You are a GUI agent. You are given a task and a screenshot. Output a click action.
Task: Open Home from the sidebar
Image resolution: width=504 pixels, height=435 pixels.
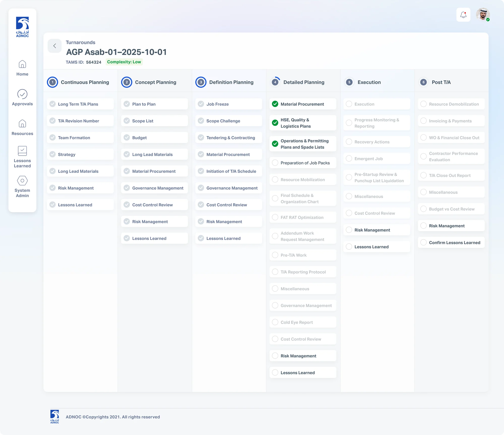click(x=22, y=68)
